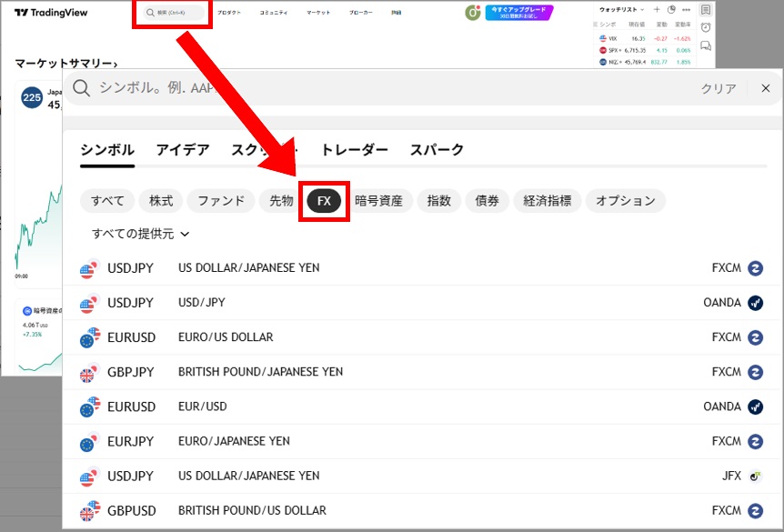Select the 暗号資産 filter chip
This screenshot has height=532, width=784.
(384, 201)
